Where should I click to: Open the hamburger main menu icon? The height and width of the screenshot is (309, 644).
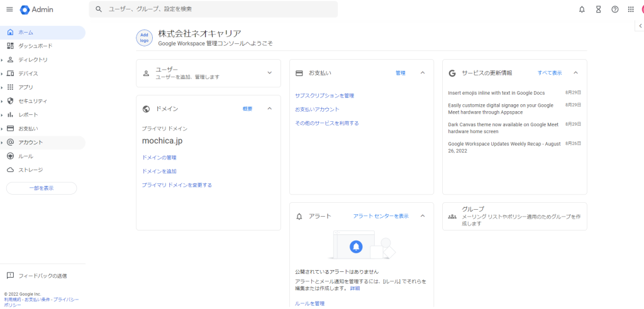(x=9, y=9)
